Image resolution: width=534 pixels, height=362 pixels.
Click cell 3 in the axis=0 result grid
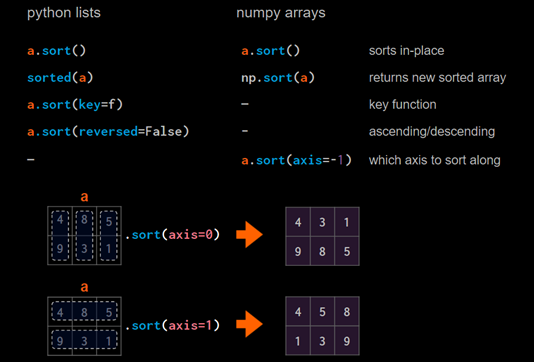point(323,222)
